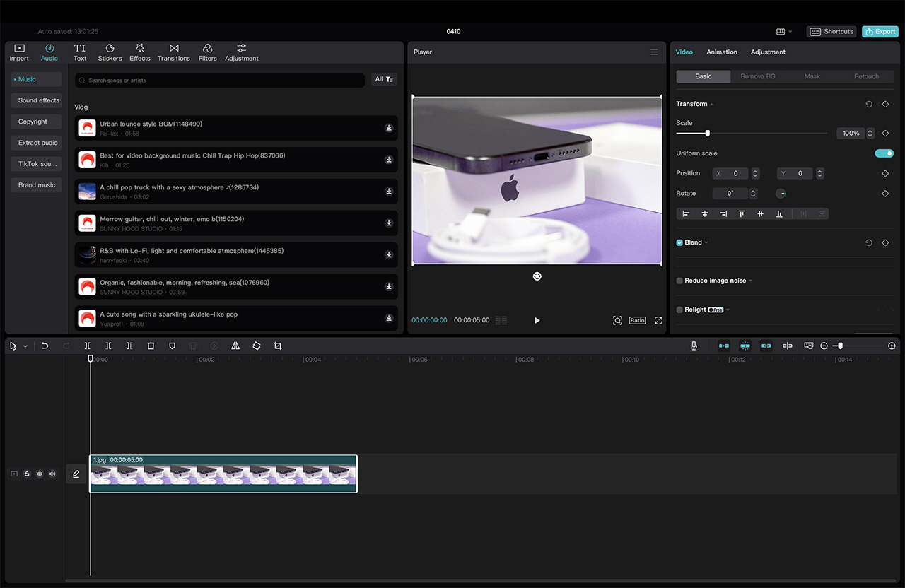Viewport: 905px width, 588px height.
Task: Click the Search songs or artists field
Action: [x=220, y=80]
